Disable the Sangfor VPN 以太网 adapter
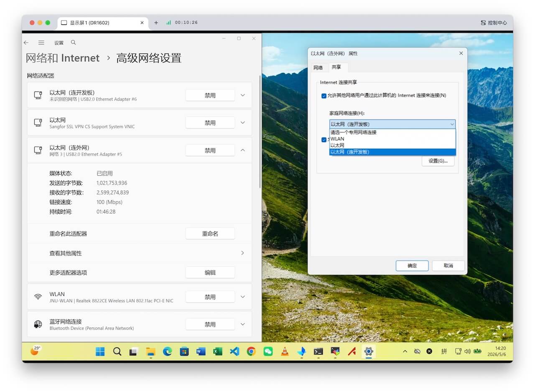535x392 pixels. click(x=210, y=123)
